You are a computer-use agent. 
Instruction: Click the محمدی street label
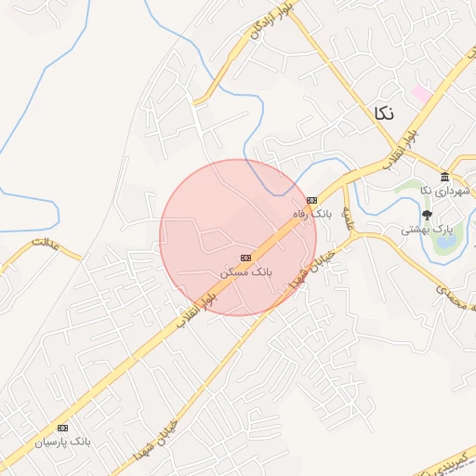tap(451, 297)
